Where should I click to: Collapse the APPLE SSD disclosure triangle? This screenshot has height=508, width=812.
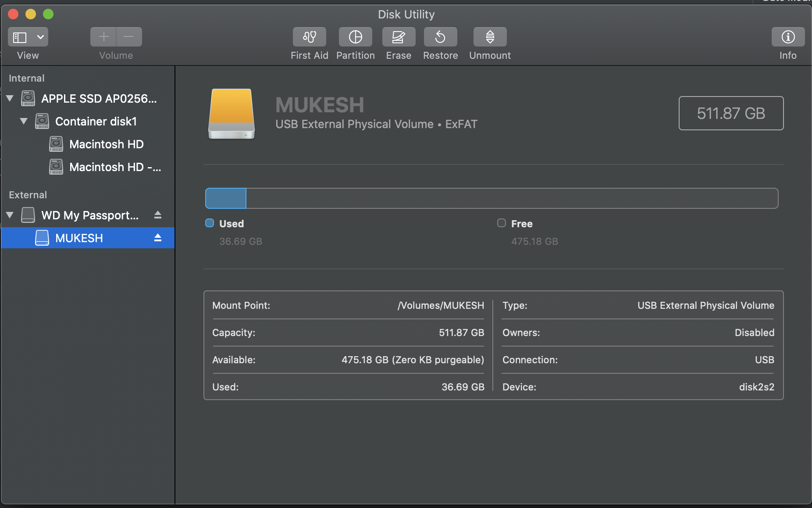(10, 98)
